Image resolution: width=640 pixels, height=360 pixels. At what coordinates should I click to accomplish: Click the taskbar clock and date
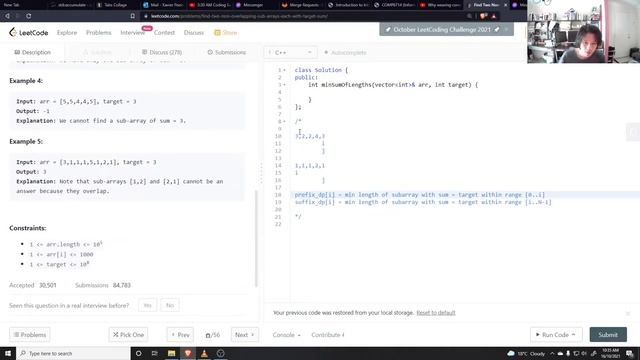[x=610, y=353]
